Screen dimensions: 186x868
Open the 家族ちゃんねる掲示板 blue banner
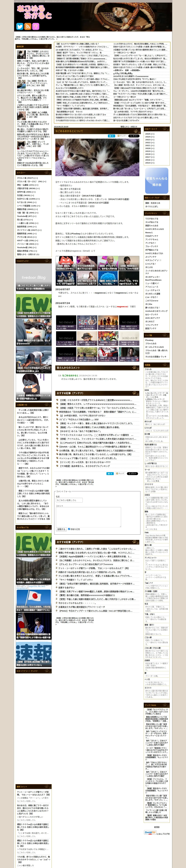157,181
